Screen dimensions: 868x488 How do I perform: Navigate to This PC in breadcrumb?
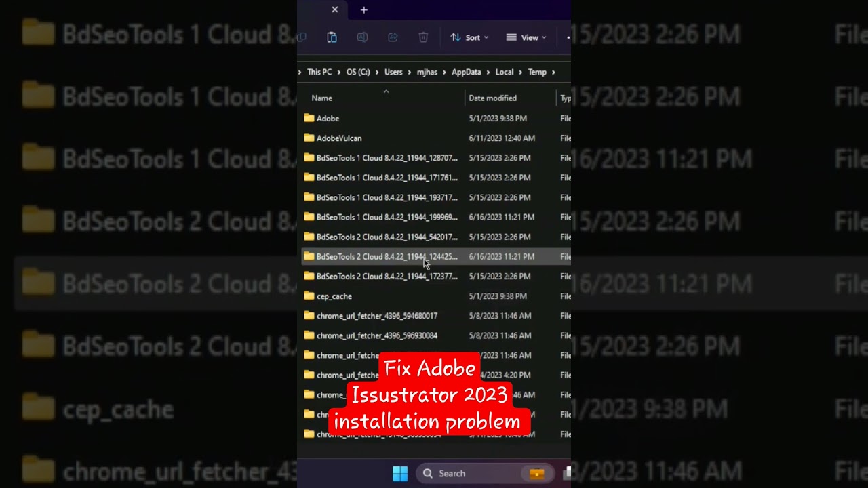tap(319, 72)
